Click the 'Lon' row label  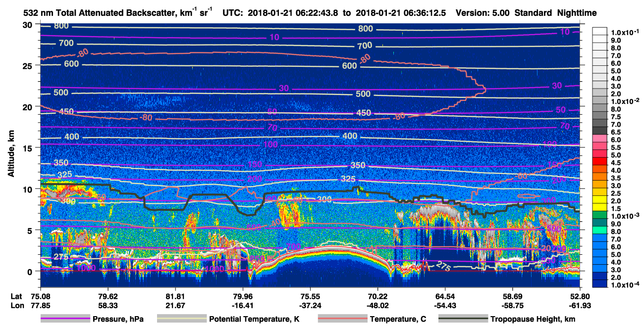(17, 306)
